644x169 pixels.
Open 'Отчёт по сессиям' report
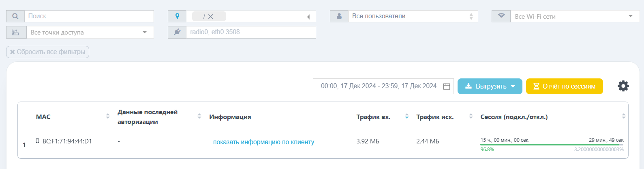pos(564,86)
